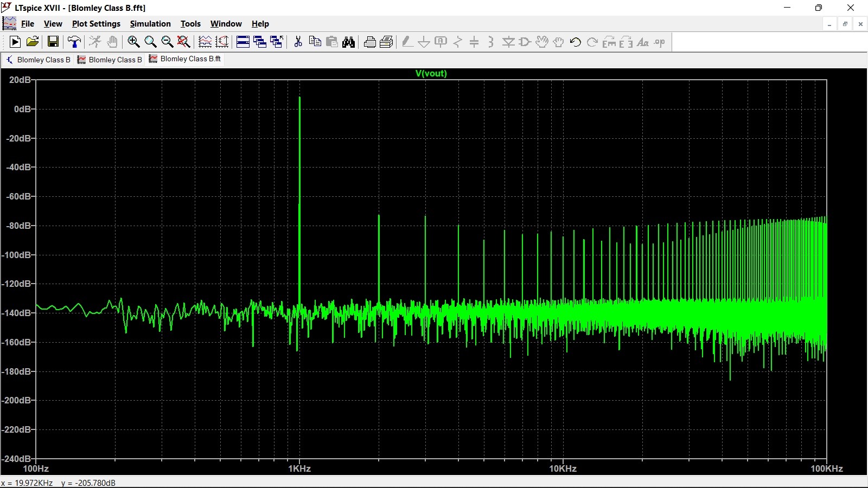868x488 pixels.
Task: Open a file with the folder icon
Action: tap(33, 42)
